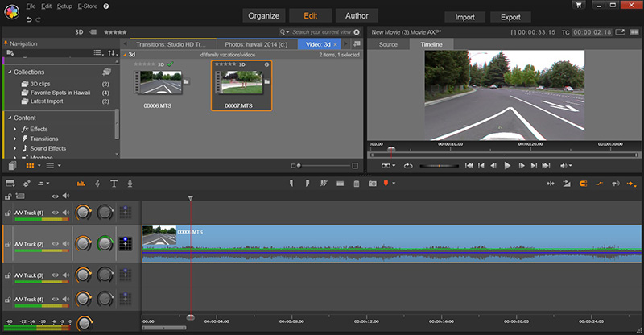Screen dimensions: 644x335
Task: Unlock or lock A/V Track (4)
Action: tap(8, 300)
